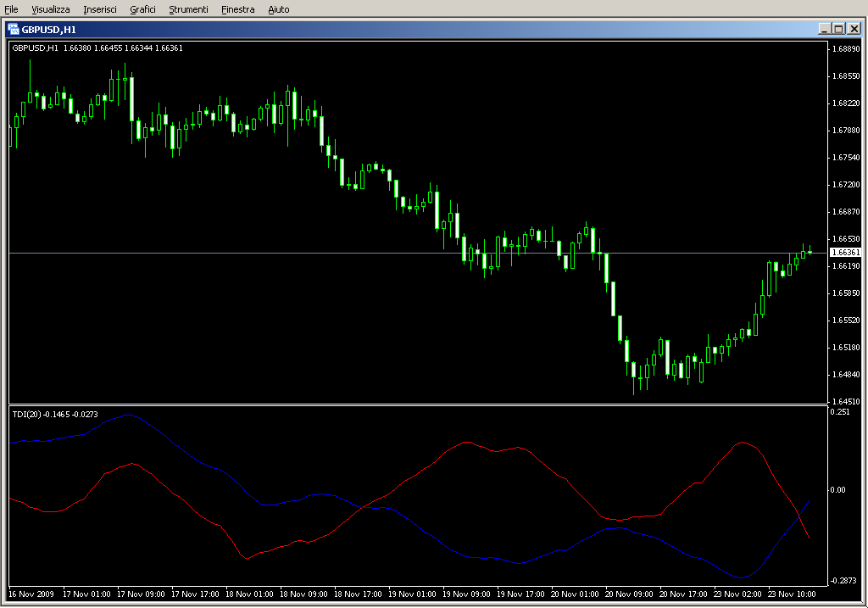Maximize the GBPUSD,H1 chart window
The width and height of the screenshot is (868, 608).
click(x=838, y=29)
